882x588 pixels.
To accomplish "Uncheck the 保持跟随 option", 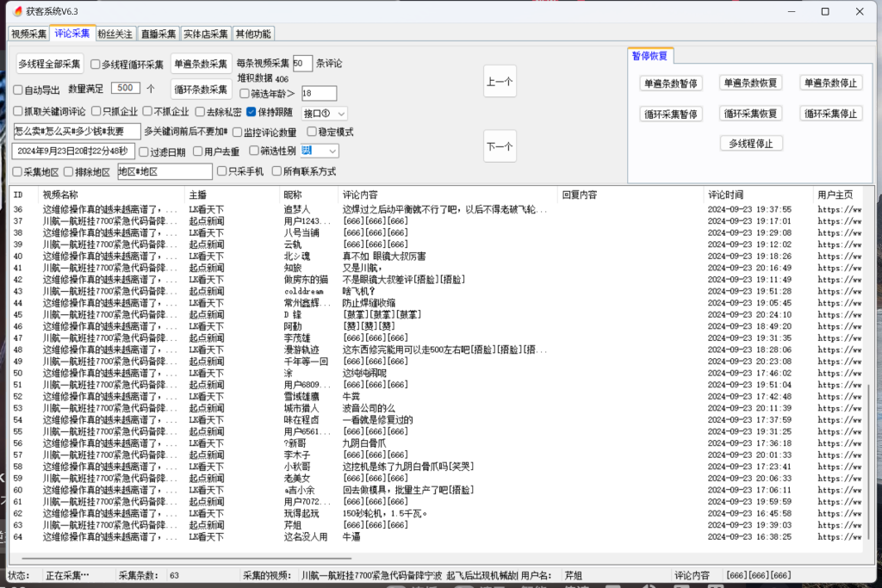I will coord(252,112).
